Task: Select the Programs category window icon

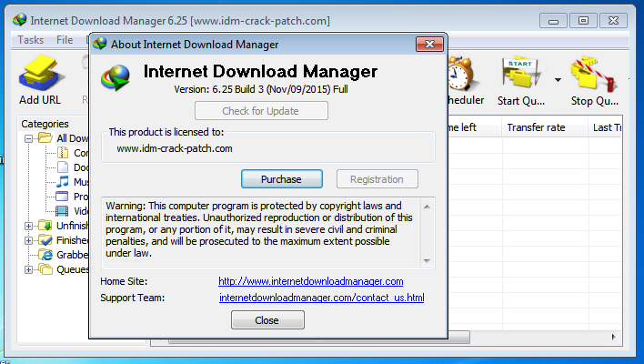Action: pyautogui.click(x=62, y=197)
